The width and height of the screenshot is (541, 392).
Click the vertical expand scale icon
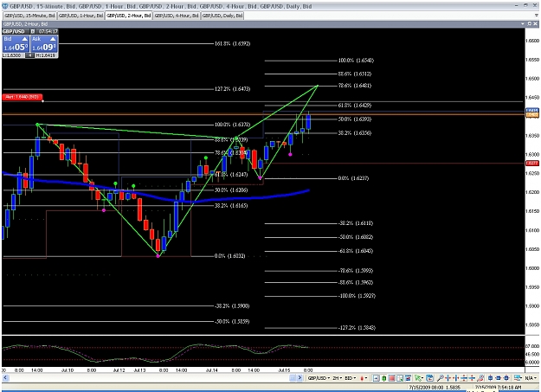pyautogui.click(x=472, y=378)
